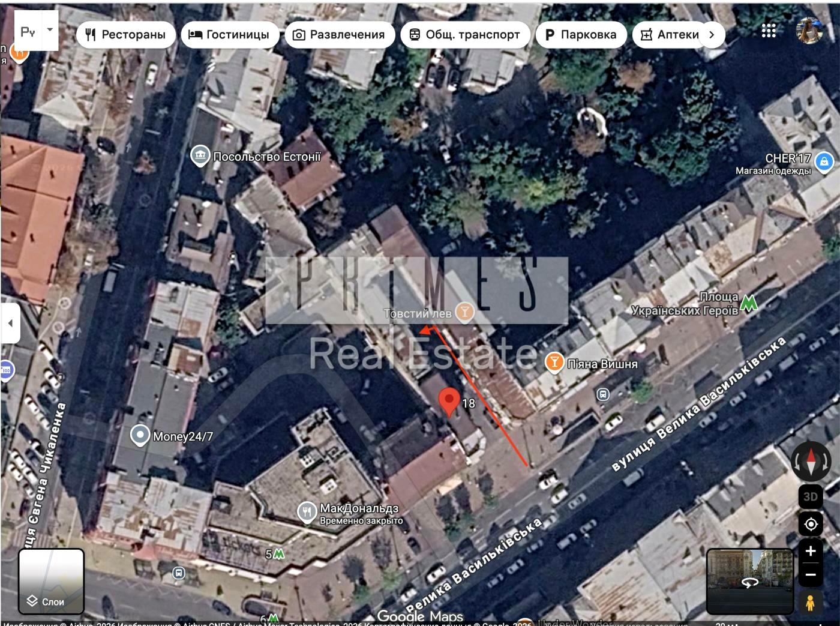Toggle the 3D view button

pyautogui.click(x=811, y=496)
